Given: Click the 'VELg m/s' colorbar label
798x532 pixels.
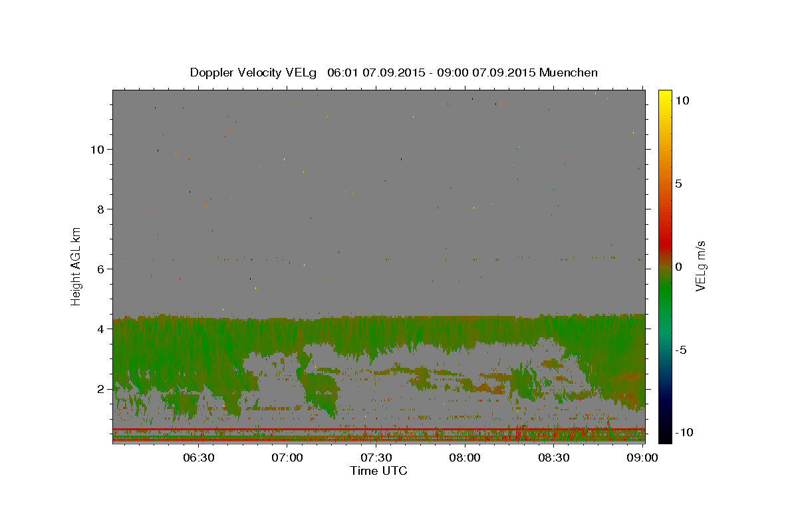Looking at the screenshot, I should (x=700, y=267).
